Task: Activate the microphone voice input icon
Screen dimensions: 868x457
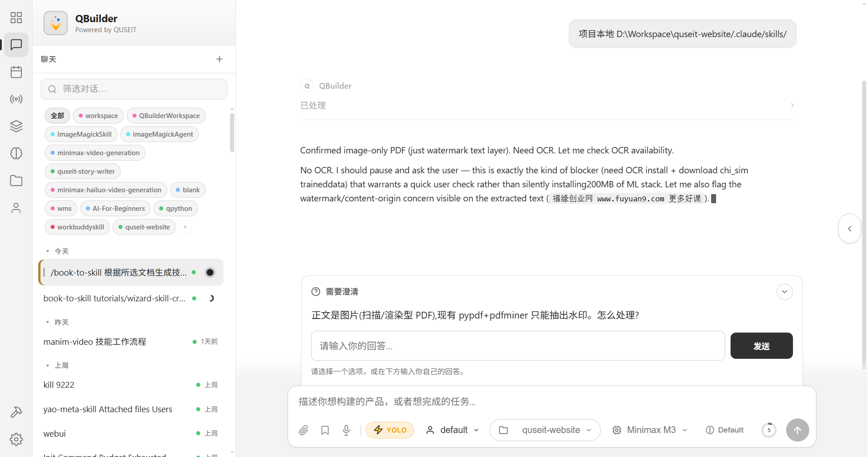Action: pyautogui.click(x=346, y=430)
